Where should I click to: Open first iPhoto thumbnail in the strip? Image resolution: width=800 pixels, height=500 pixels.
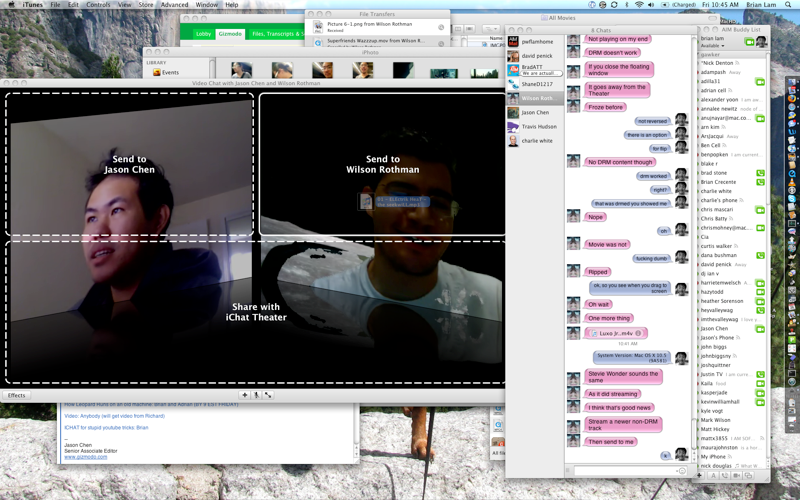click(x=241, y=70)
